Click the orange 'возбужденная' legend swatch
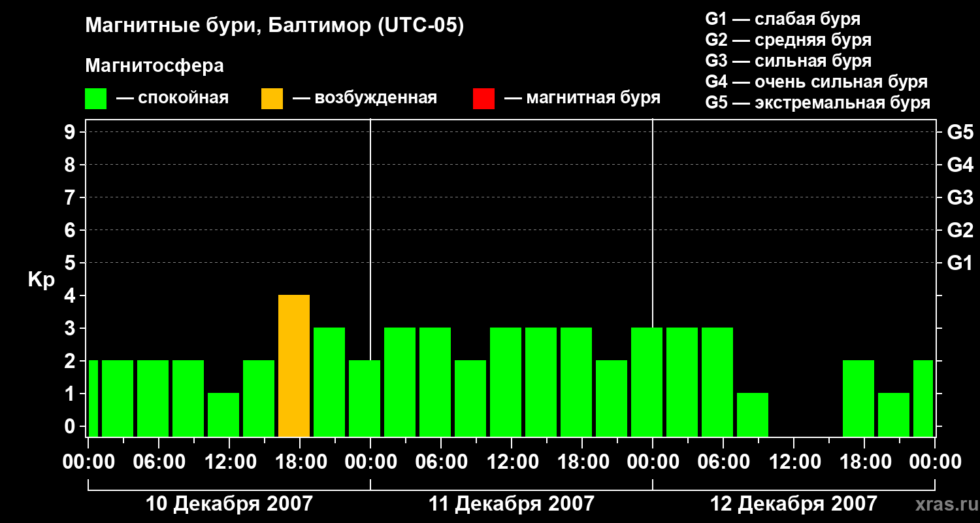Screen dimensions: 980x523 272,99
